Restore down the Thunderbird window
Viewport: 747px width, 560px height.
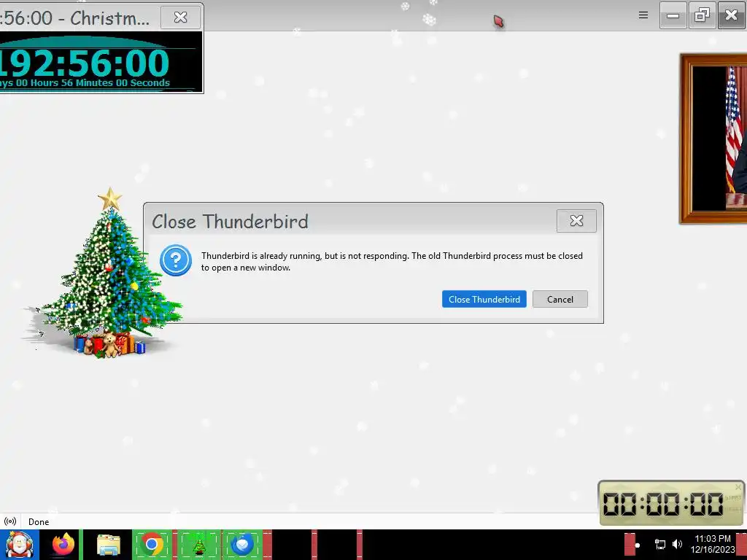(703, 16)
